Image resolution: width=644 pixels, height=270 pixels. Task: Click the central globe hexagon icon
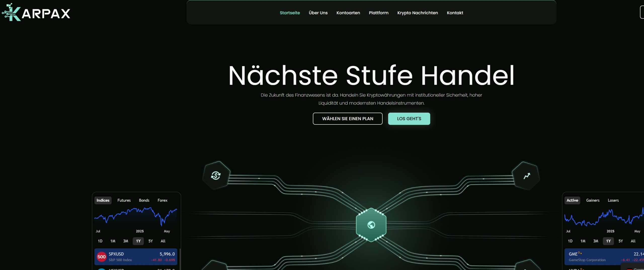coord(371,225)
